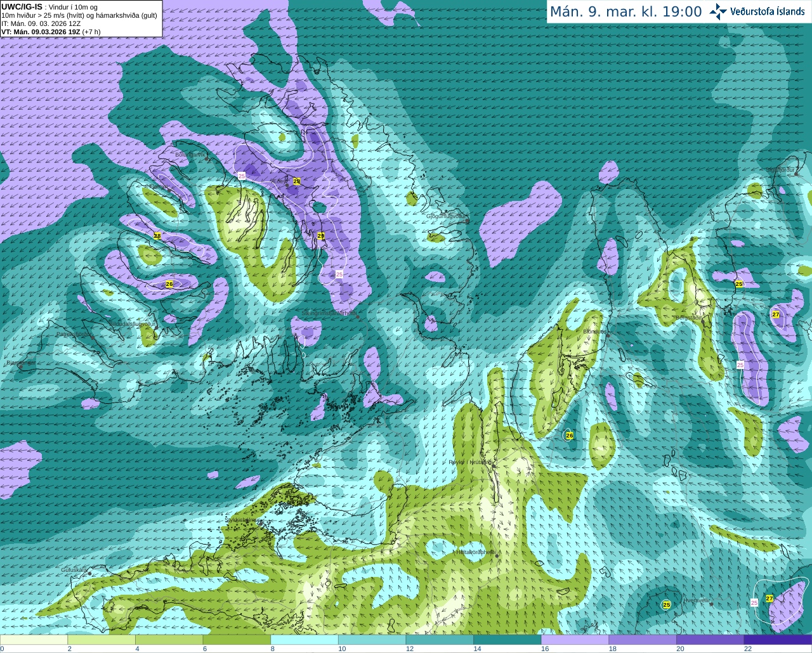
Task: Click the Veðurstofa Íslands name text
Action: [x=768, y=11]
